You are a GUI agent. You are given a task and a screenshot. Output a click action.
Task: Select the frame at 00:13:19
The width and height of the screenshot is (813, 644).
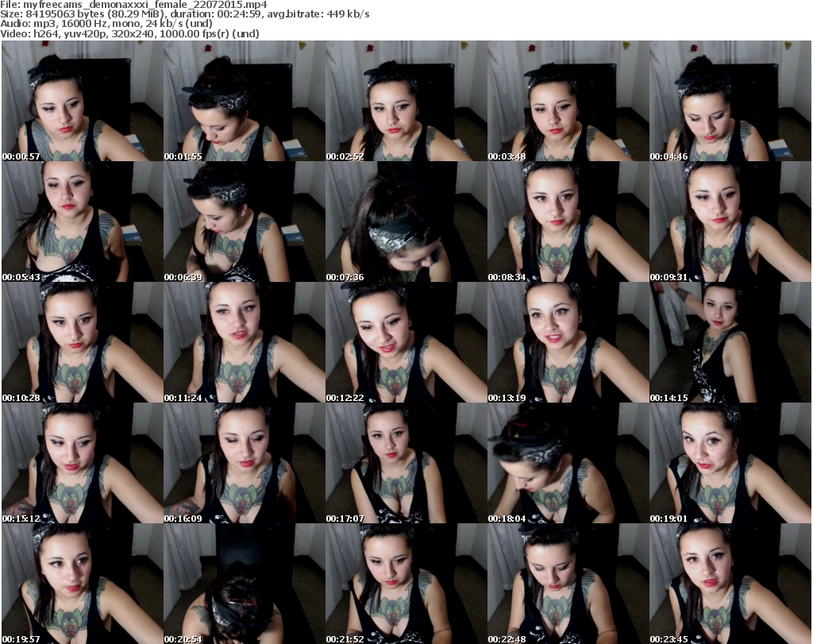click(x=568, y=343)
